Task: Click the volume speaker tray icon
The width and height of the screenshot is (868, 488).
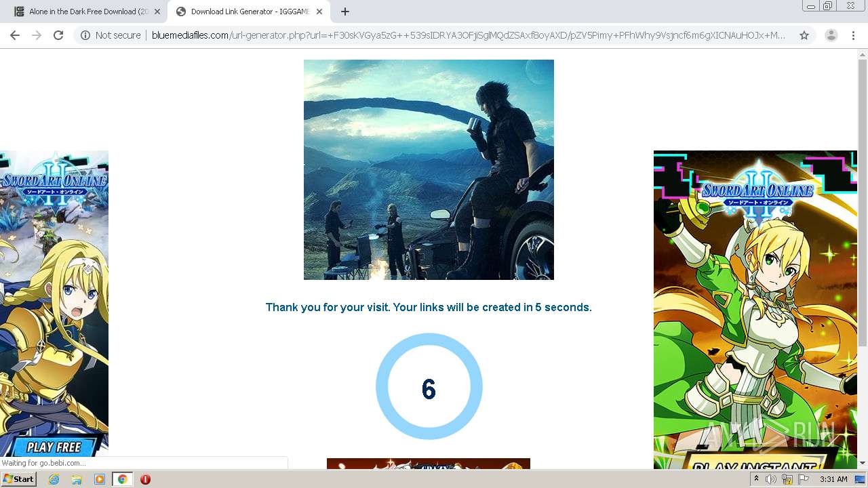Action: (771, 479)
